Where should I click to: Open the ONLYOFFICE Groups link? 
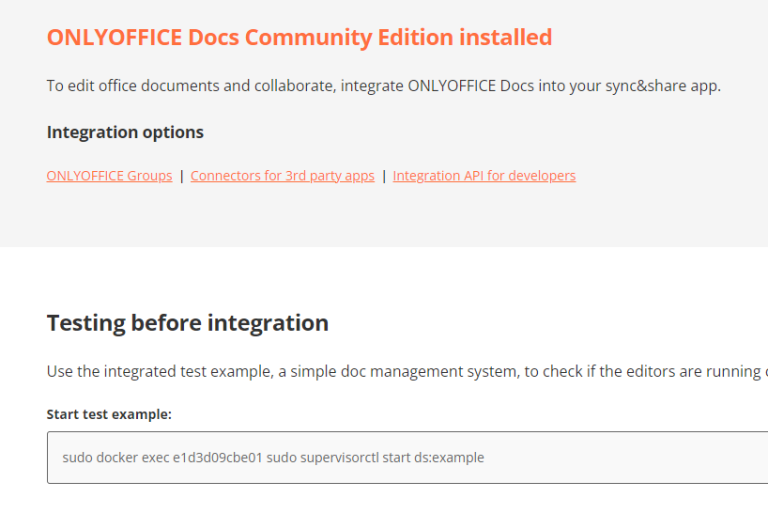pyautogui.click(x=109, y=175)
